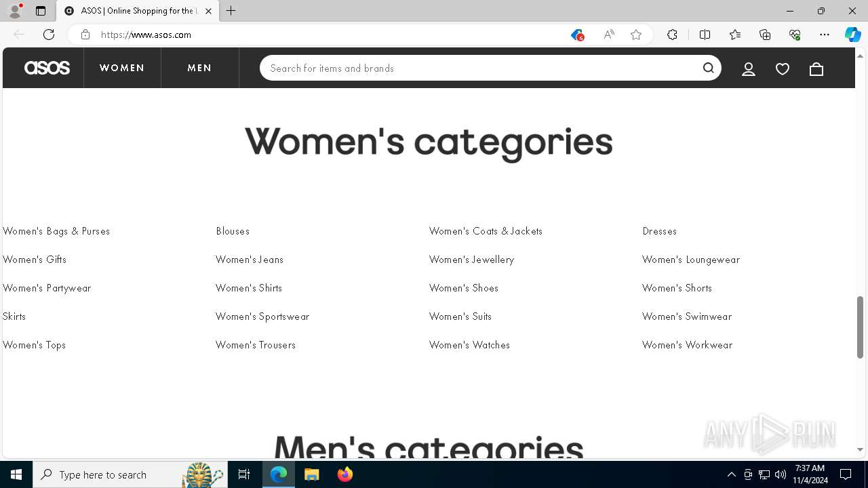The image size is (868, 488).
Task: Open Settings and more menu
Action: tap(825, 35)
